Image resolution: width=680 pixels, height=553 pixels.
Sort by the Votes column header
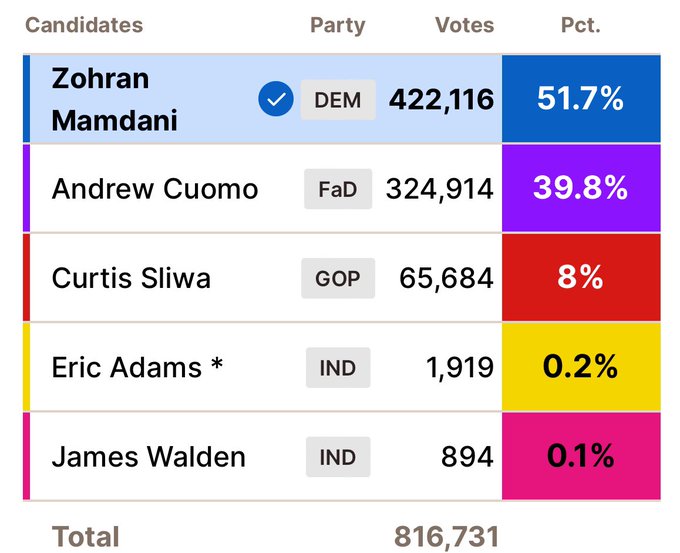pos(464,25)
